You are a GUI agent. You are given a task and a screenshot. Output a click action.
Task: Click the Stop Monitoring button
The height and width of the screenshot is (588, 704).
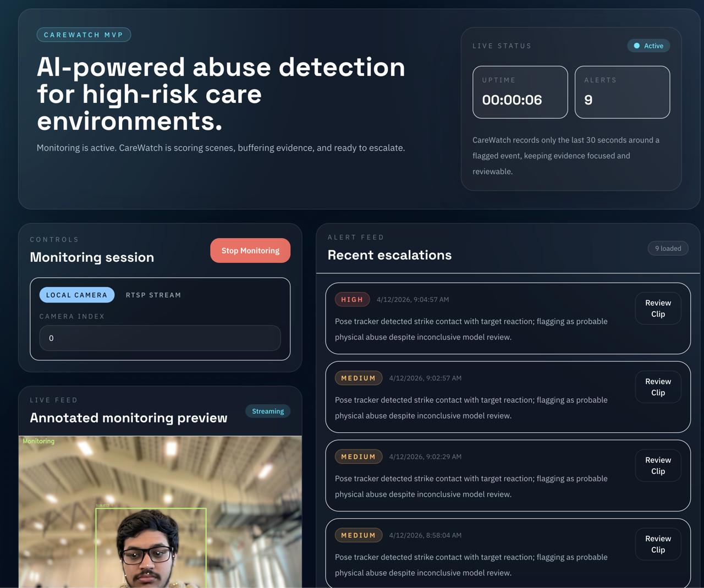click(x=250, y=250)
